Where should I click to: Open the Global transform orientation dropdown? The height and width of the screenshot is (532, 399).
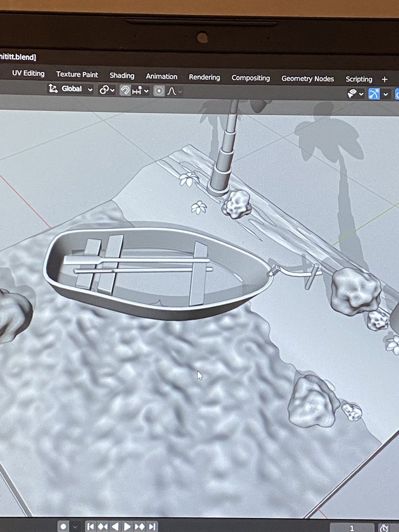(71, 89)
